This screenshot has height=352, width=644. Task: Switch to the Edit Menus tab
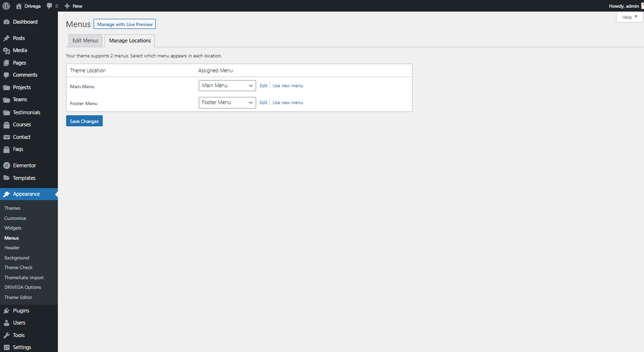pos(85,41)
